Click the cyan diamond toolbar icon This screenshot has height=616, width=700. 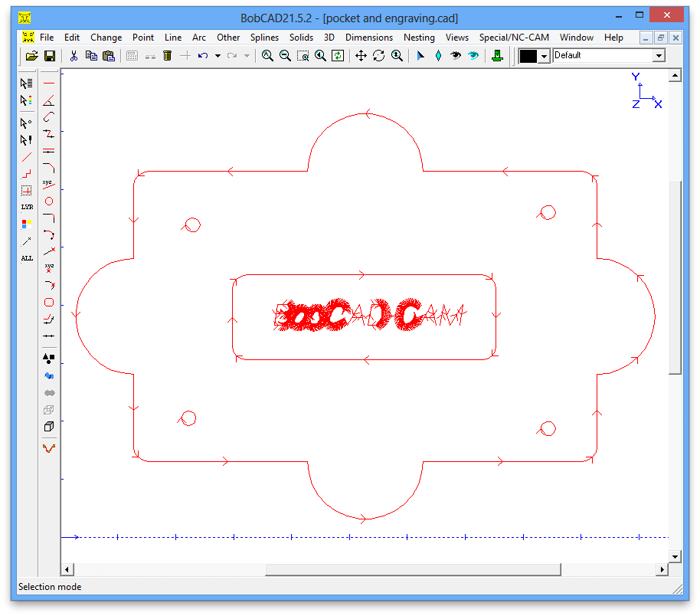click(438, 56)
